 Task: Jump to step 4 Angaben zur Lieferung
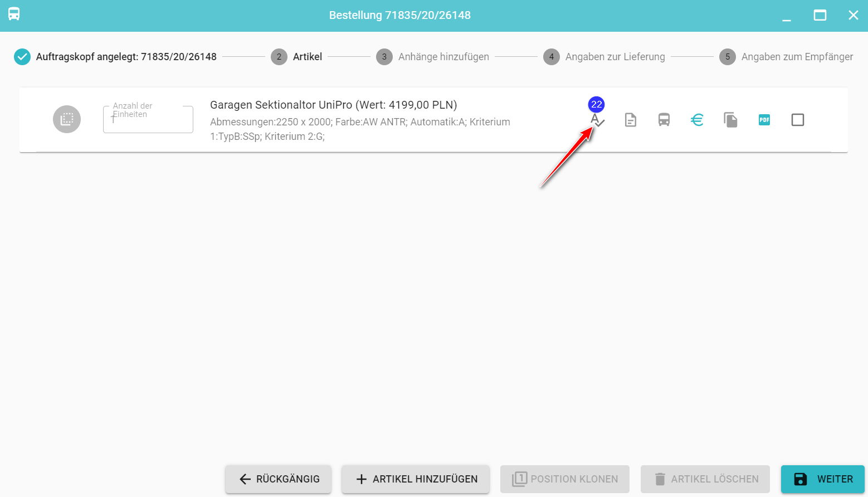[x=604, y=57]
